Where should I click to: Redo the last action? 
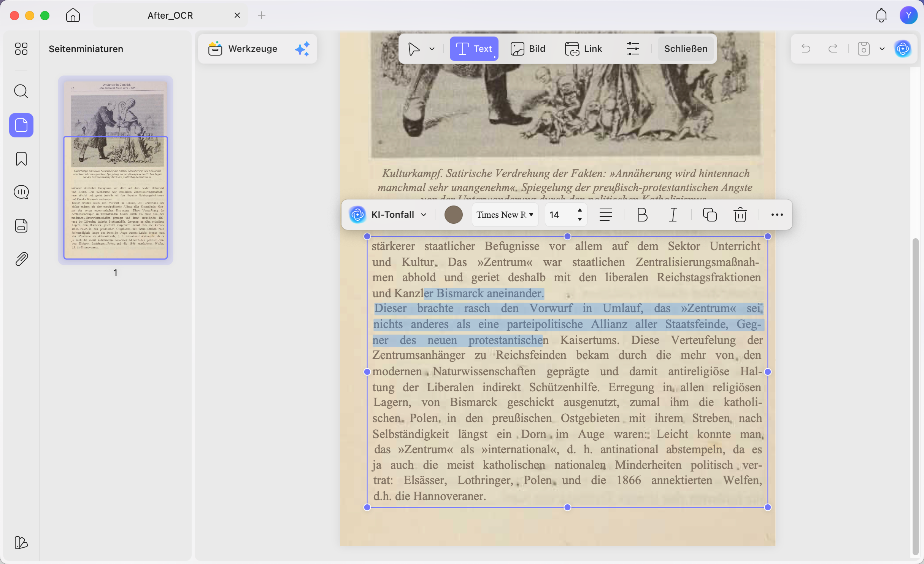tap(833, 49)
